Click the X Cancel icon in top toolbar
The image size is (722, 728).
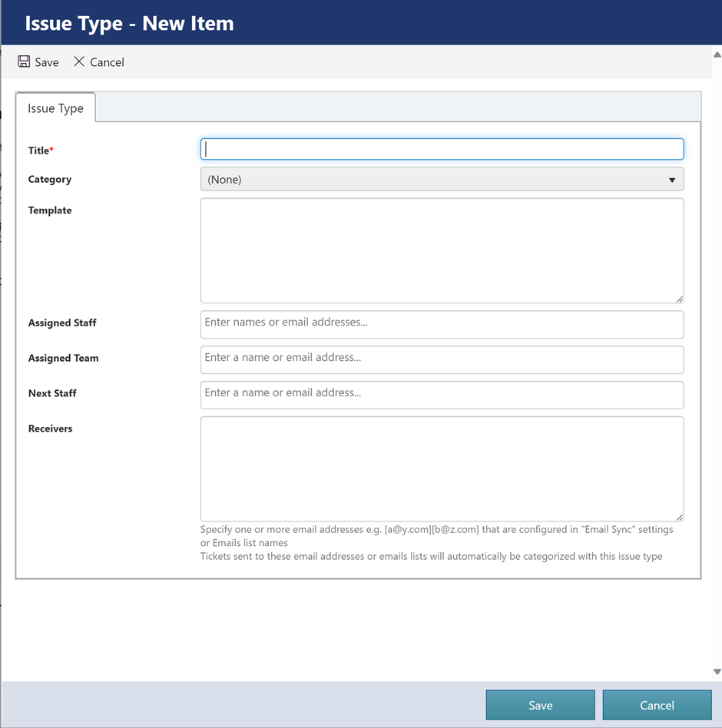tap(79, 61)
